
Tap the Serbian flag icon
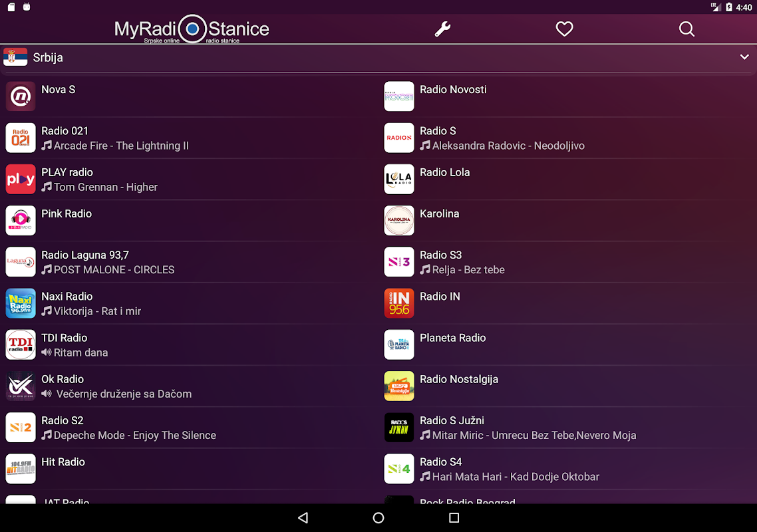coord(15,57)
